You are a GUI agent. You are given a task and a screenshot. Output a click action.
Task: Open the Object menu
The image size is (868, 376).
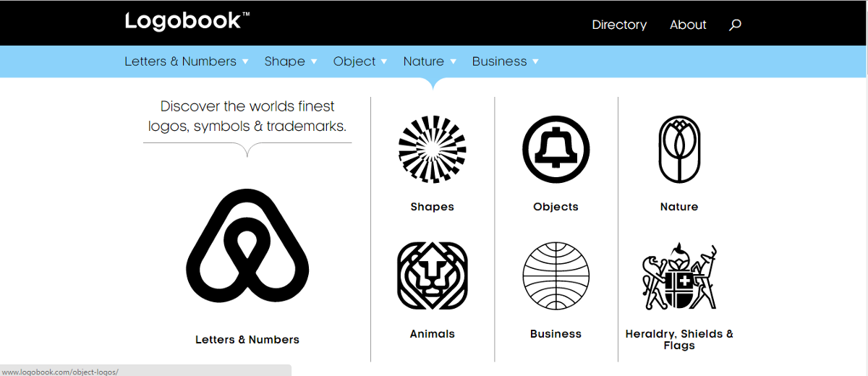point(354,61)
